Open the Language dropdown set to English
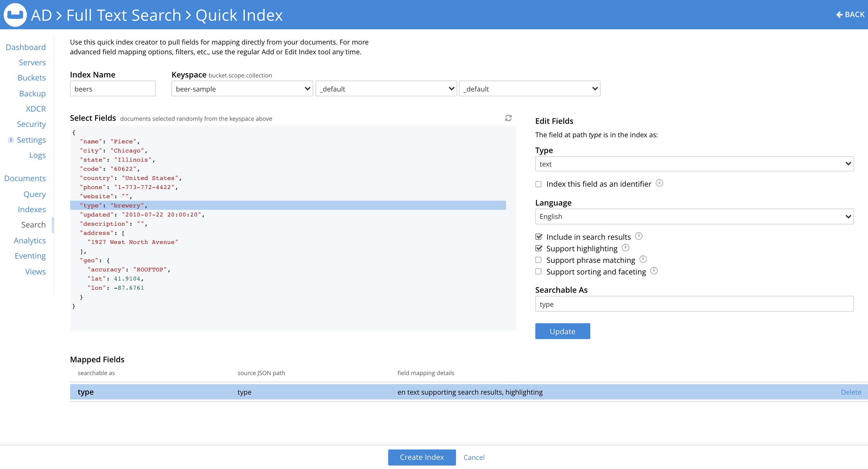The width and height of the screenshot is (868, 469). click(x=694, y=217)
